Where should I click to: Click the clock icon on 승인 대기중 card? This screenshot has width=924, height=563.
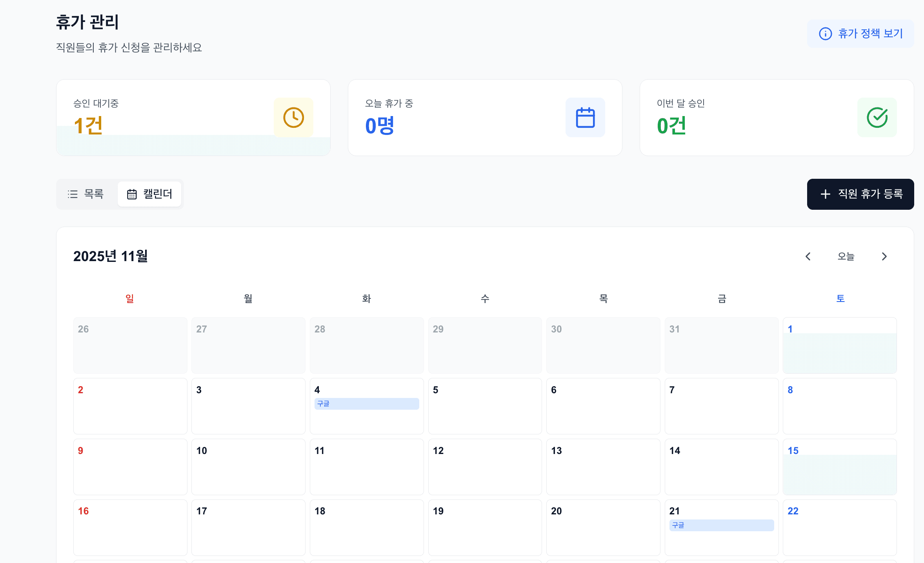pyautogui.click(x=293, y=117)
